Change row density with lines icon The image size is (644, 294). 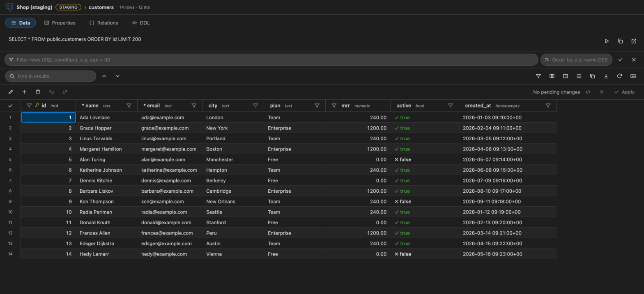pyautogui.click(x=579, y=76)
